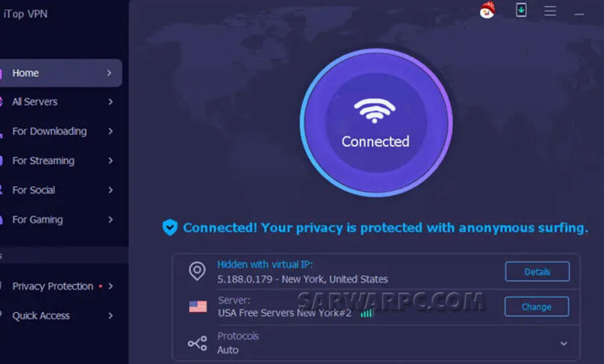Expand For Streaming chevron arrow
Image resolution: width=604 pixels, height=364 pixels.
point(111,160)
